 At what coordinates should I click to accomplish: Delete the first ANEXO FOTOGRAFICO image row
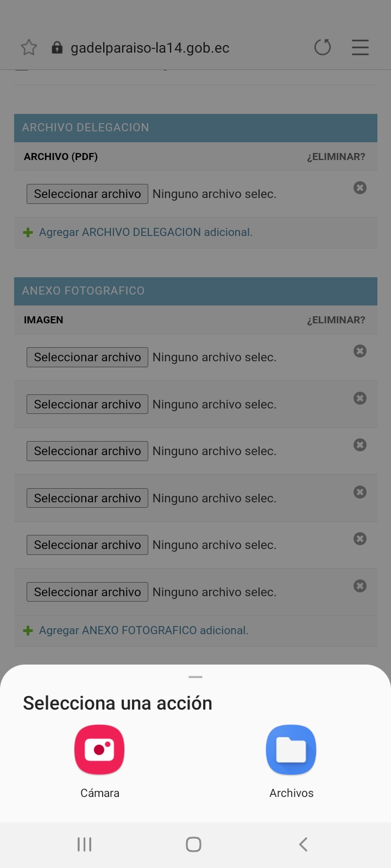(360, 351)
